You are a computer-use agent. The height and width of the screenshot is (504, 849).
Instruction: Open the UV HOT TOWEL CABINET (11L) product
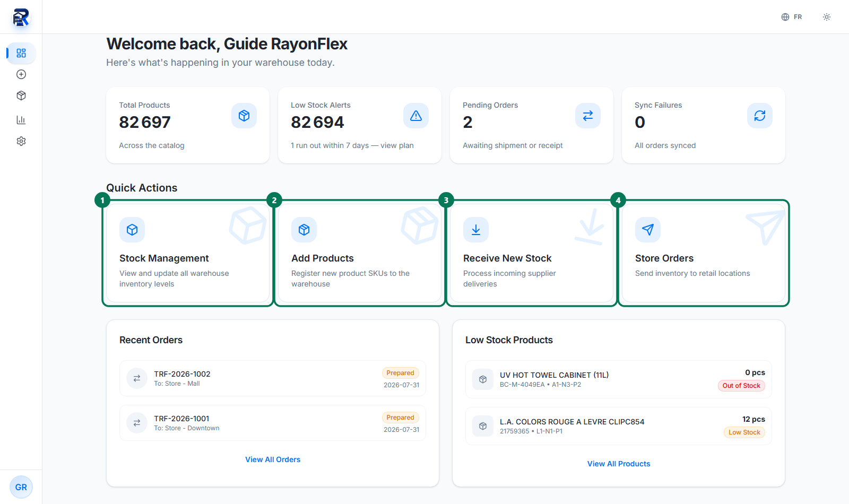[x=619, y=379]
